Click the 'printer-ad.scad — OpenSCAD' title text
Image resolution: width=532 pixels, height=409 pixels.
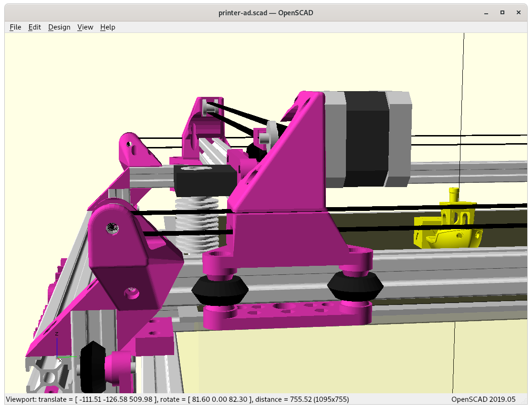(x=266, y=13)
